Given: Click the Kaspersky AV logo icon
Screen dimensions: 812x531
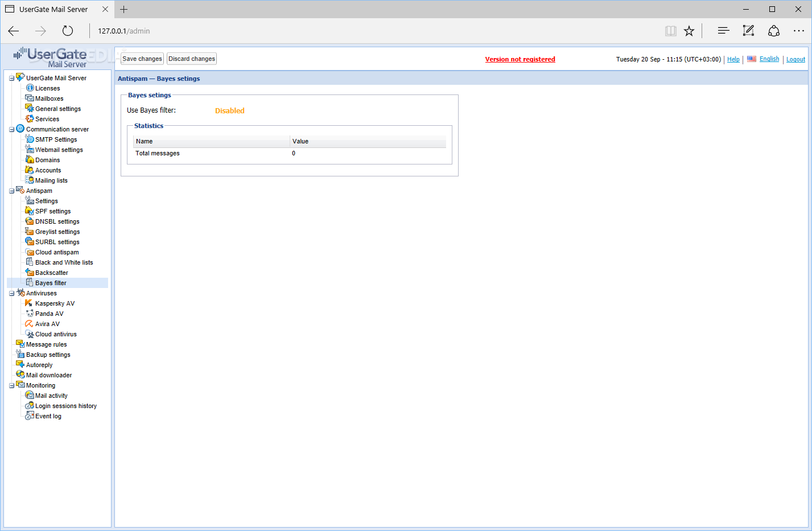Looking at the screenshot, I should click(29, 303).
